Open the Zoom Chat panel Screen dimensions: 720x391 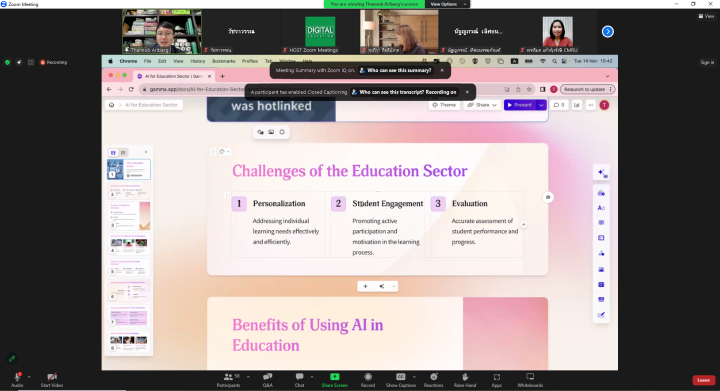[x=299, y=380]
